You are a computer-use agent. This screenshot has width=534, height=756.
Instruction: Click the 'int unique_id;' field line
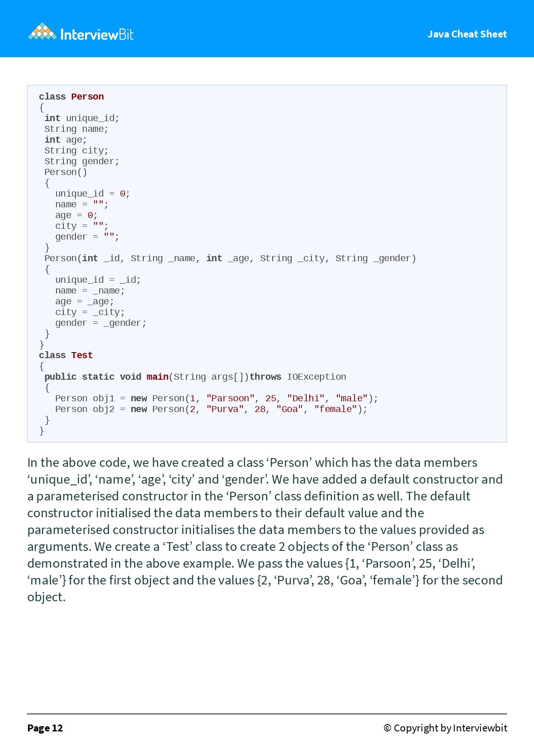click(x=82, y=118)
